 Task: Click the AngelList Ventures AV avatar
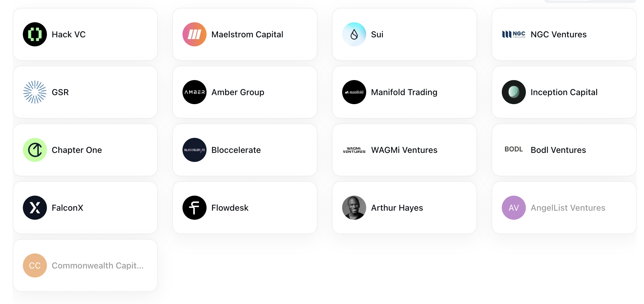coord(514,208)
